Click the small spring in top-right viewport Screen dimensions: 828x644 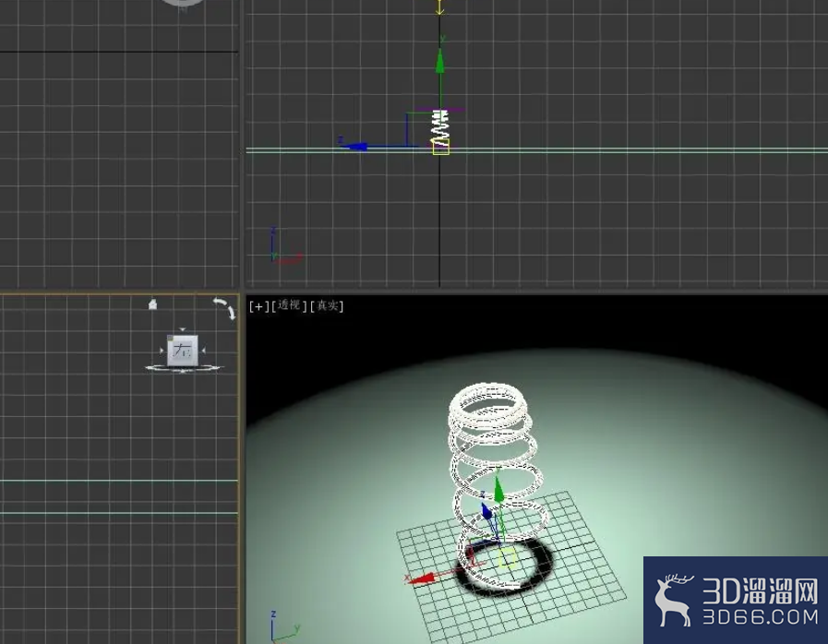tap(440, 127)
